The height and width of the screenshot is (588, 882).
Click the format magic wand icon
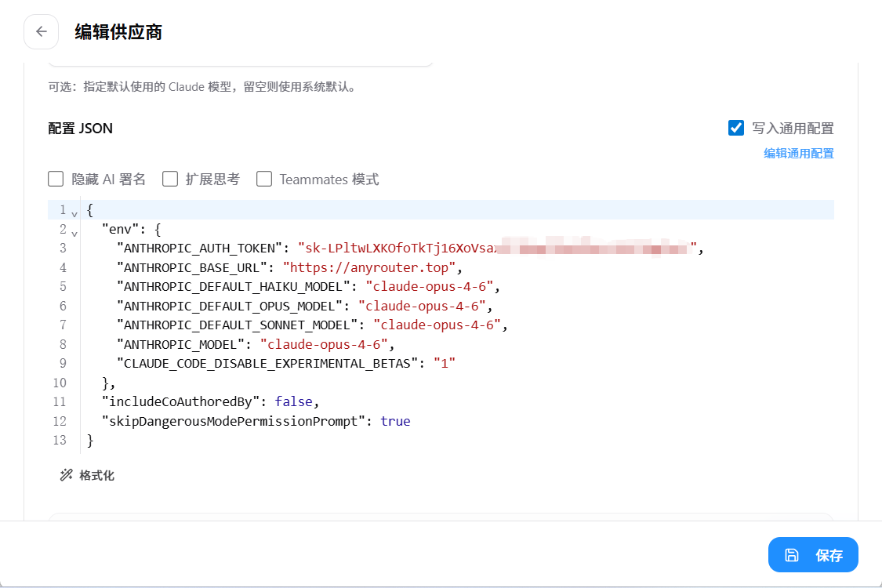67,475
